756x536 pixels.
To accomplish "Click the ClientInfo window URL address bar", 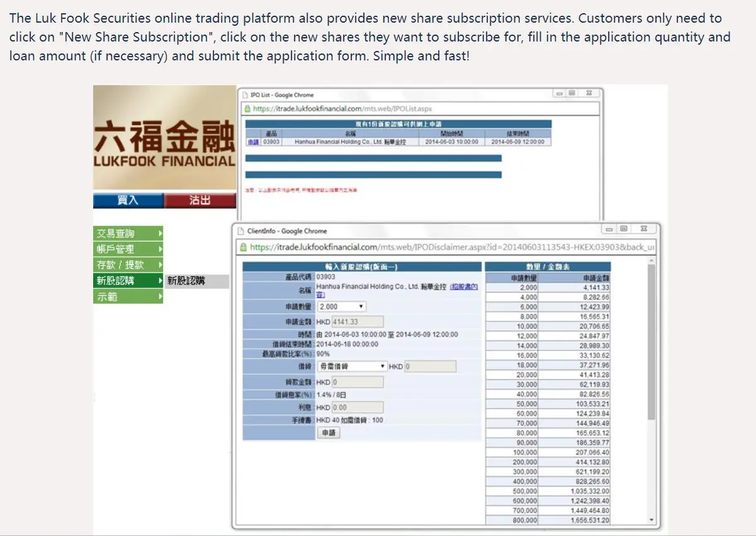I will click(x=446, y=247).
